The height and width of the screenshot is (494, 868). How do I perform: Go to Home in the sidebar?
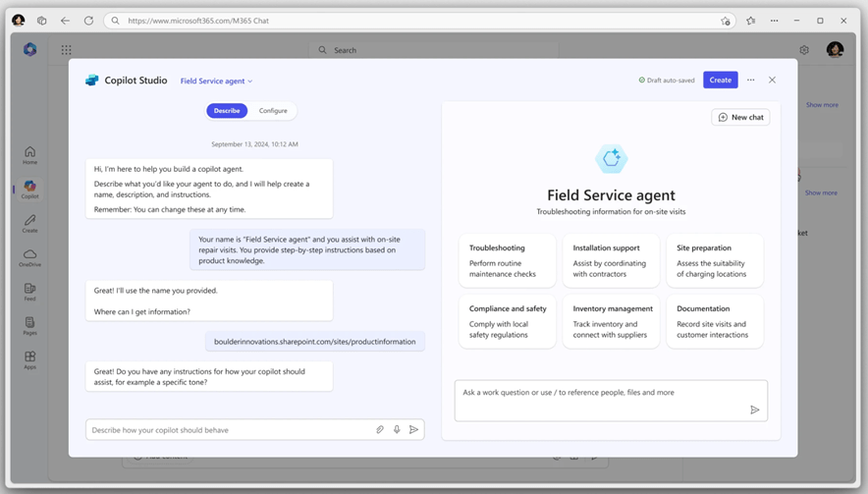point(29,155)
